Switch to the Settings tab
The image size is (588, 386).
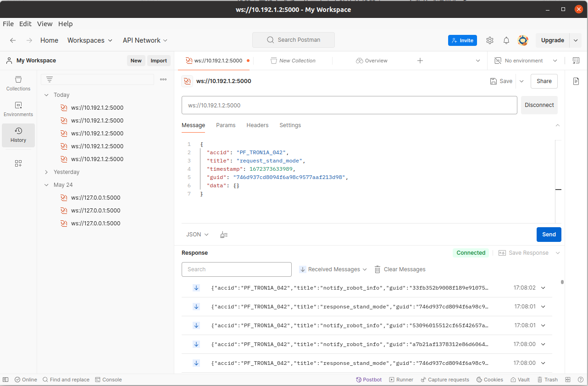point(290,125)
